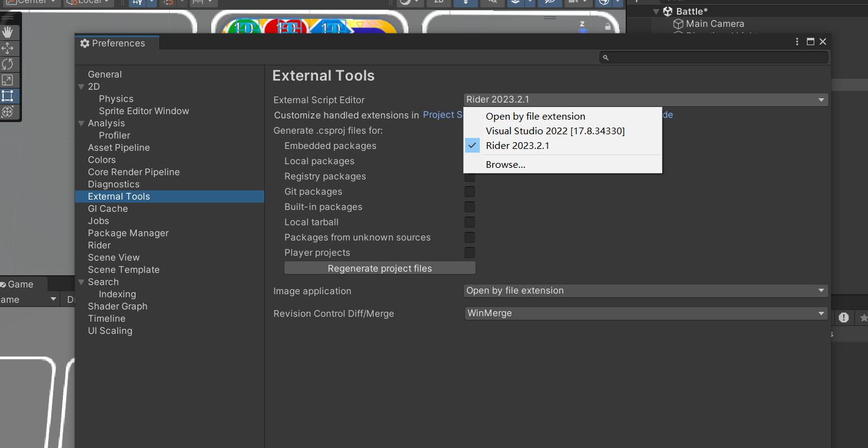Image resolution: width=868 pixels, height=448 pixels.
Task: Toggle Packages from unknown sources checkbox
Action: pyautogui.click(x=469, y=237)
